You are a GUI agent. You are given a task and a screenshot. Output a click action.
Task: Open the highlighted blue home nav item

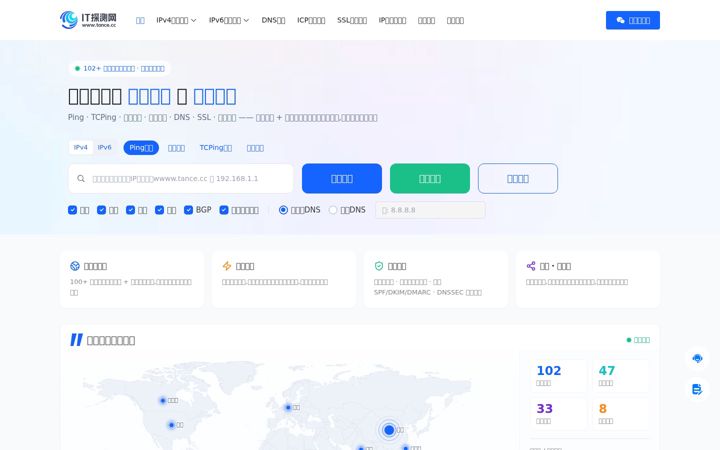pos(140,20)
